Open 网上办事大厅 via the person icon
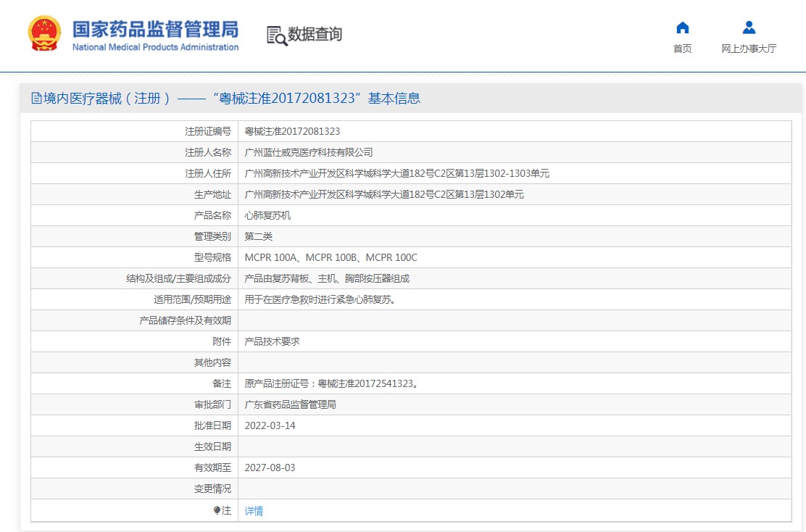Image resolution: width=806 pixels, height=532 pixels. click(x=749, y=28)
